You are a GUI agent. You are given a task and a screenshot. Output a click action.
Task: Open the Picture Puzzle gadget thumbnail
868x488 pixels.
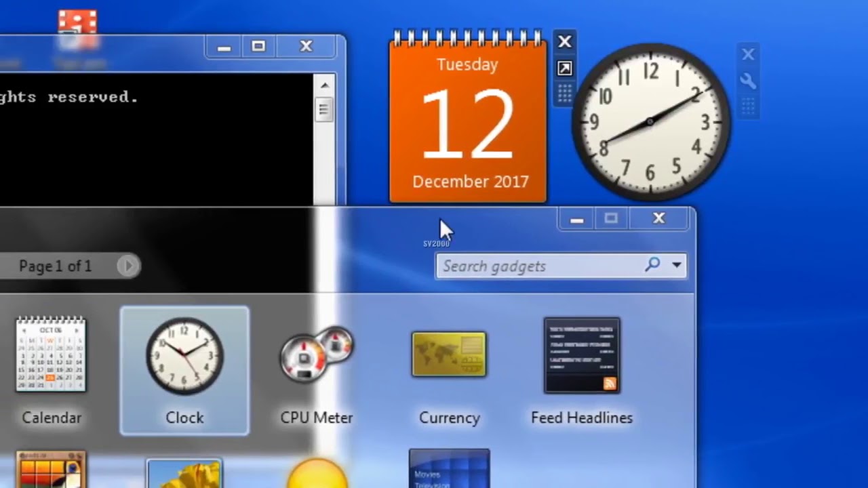(51, 469)
